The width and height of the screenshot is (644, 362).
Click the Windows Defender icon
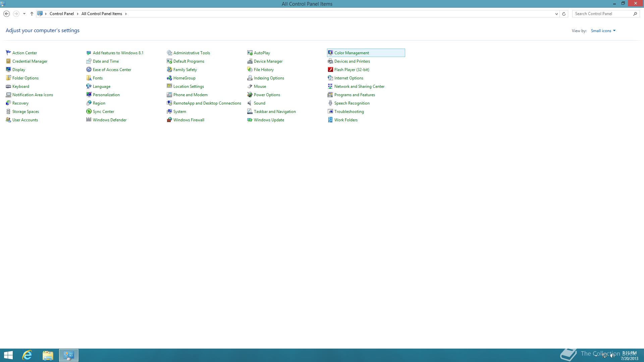[89, 120]
